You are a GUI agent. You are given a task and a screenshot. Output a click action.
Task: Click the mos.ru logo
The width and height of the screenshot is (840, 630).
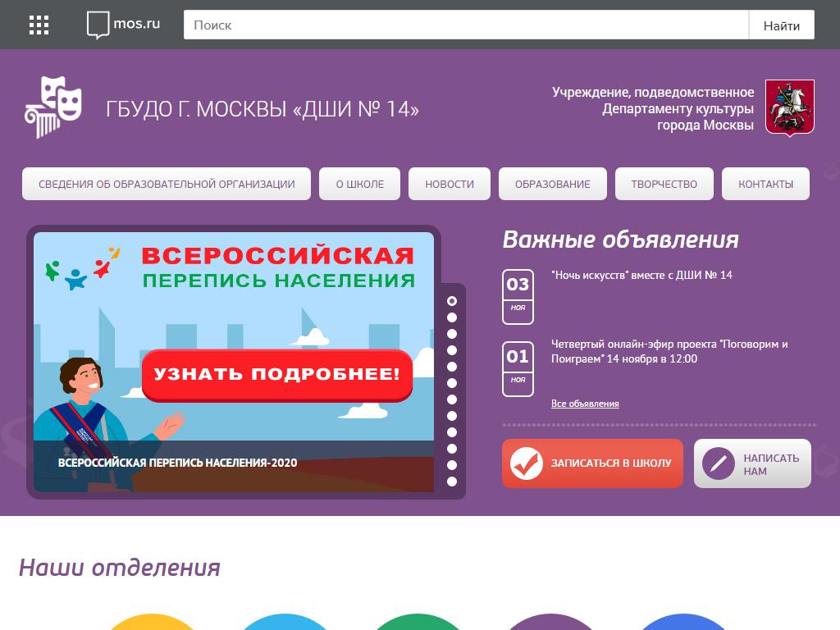coord(123,25)
